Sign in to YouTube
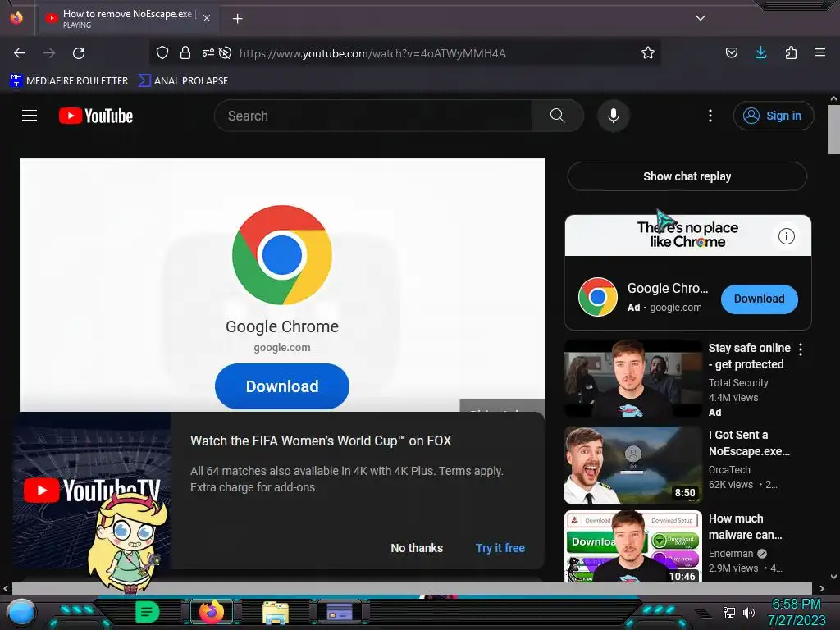This screenshot has width=840, height=630. pos(774,116)
